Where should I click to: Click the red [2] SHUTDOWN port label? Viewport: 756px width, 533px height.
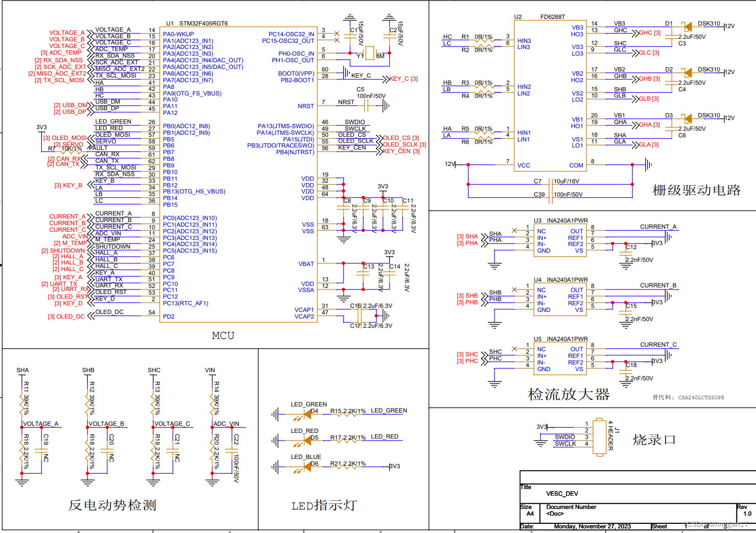pos(63,251)
